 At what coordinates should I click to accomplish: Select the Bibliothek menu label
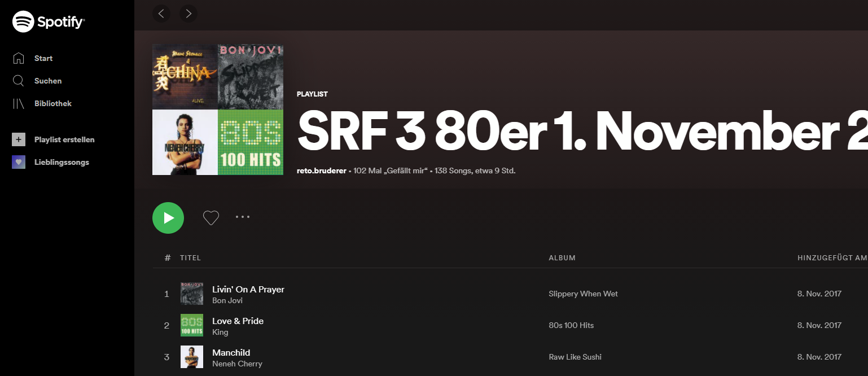coord(53,103)
